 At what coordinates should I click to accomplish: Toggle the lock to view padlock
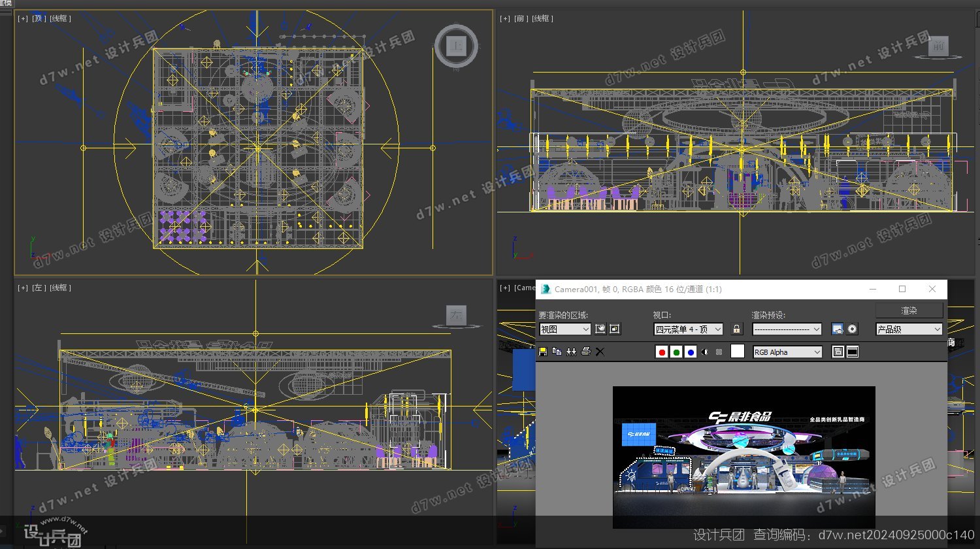click(737, 329)
